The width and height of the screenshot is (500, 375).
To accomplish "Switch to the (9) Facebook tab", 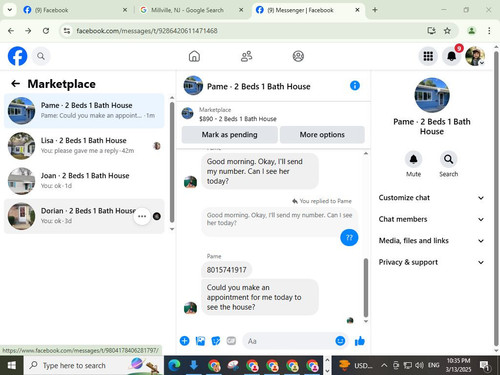I will click(x=74, y=10).
